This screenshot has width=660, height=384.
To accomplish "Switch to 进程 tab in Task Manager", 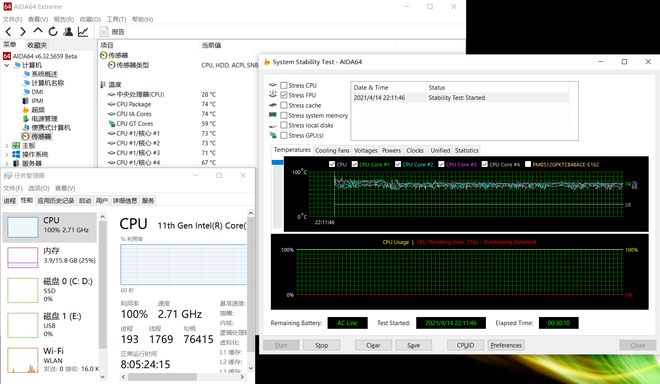I will pos(10,201).
